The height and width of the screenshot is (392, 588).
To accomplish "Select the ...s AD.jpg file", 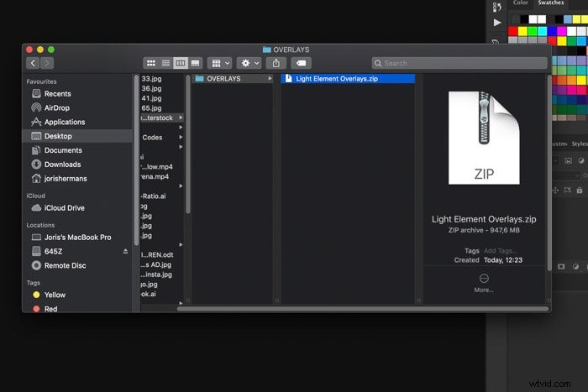I will (156, 264).
